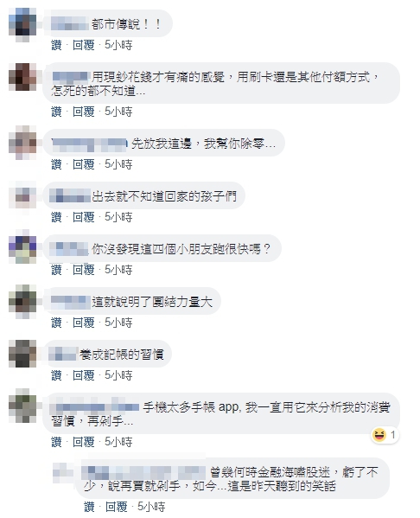Reply to the 先放我這邊 comment
This screenshot has width=420, height=518.
tap(84, 164)
